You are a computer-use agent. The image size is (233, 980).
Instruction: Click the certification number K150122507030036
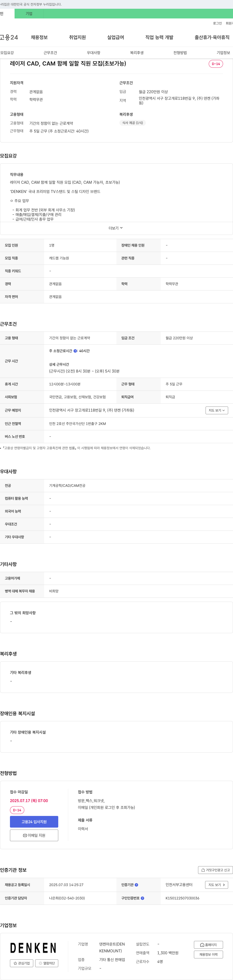click(182, 898)
